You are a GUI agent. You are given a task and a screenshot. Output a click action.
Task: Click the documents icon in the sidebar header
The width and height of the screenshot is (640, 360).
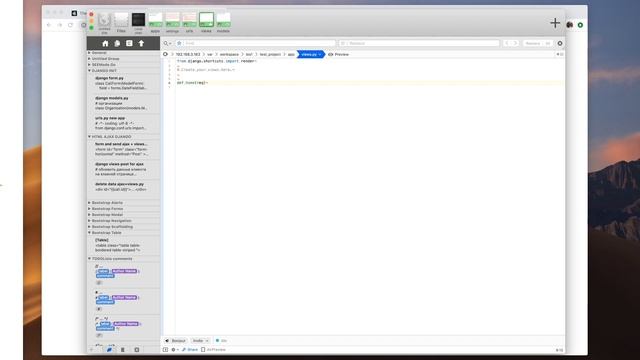pyautogui.click(x=117, y=43)
